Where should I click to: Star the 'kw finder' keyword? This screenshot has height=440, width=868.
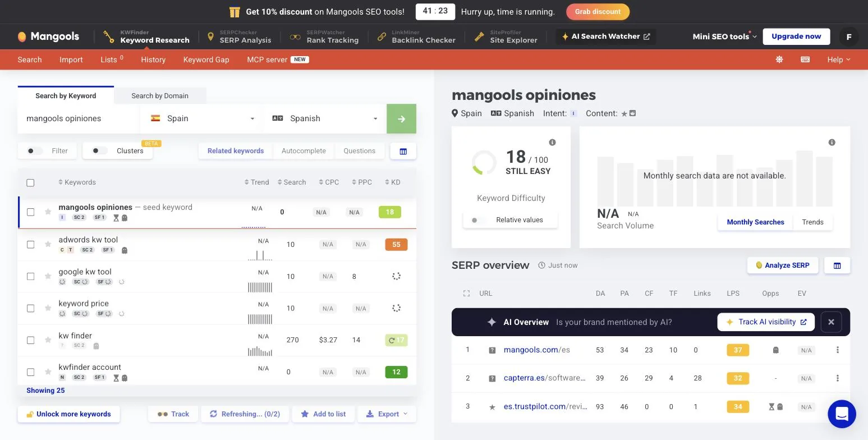[x=48, y=340]
